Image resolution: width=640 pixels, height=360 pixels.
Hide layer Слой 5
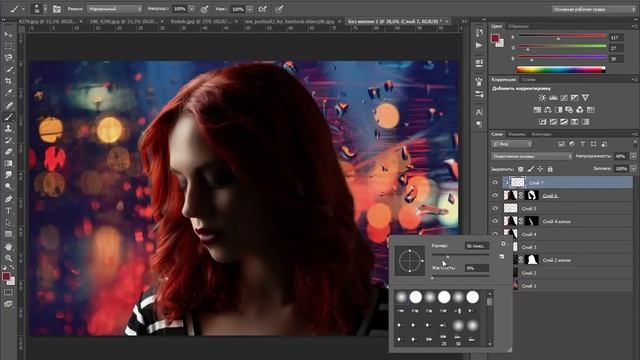point(495,208)
